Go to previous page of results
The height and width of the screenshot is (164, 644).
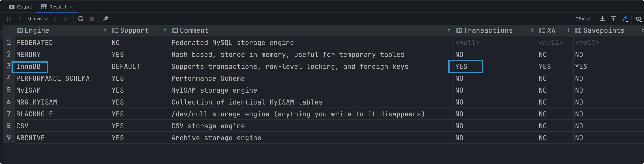pos(20,19)
